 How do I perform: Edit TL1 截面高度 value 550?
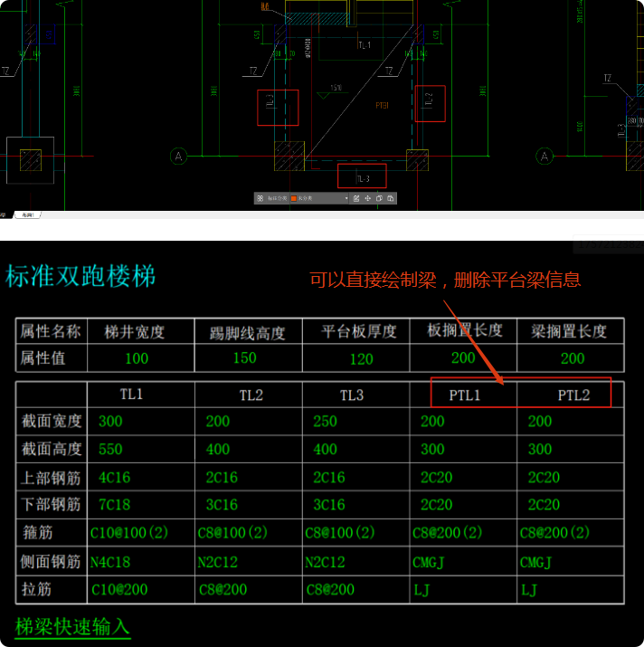[110, 449]
